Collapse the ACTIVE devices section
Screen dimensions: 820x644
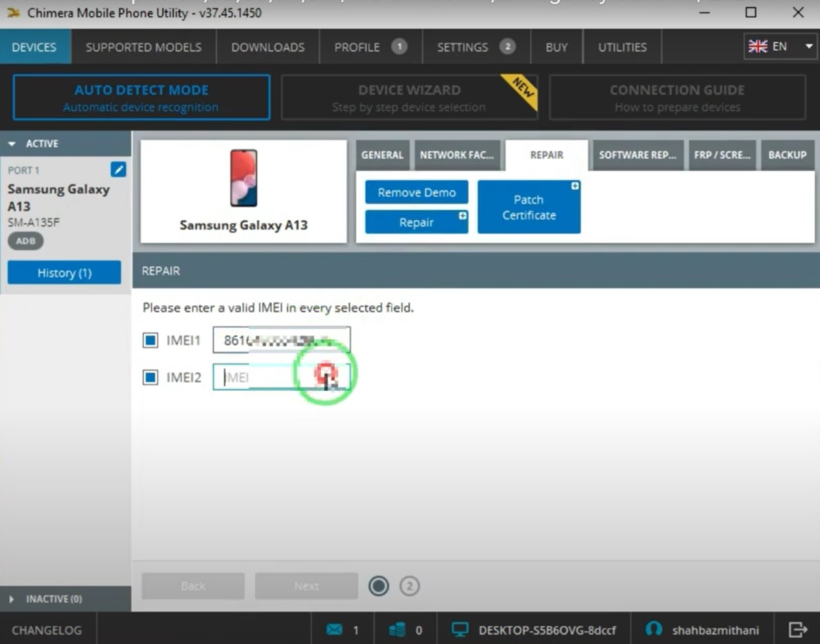click(x=65, y=143)
